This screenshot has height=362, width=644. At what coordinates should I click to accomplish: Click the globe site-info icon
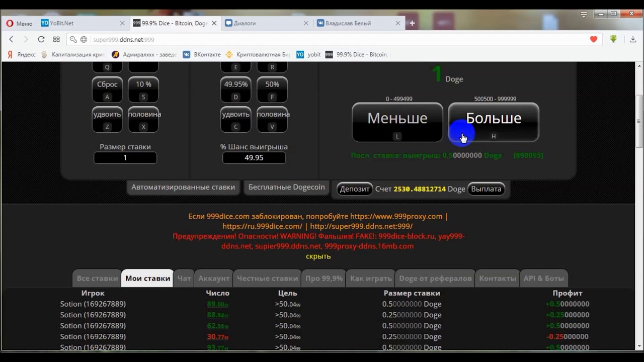pos(84,39)
